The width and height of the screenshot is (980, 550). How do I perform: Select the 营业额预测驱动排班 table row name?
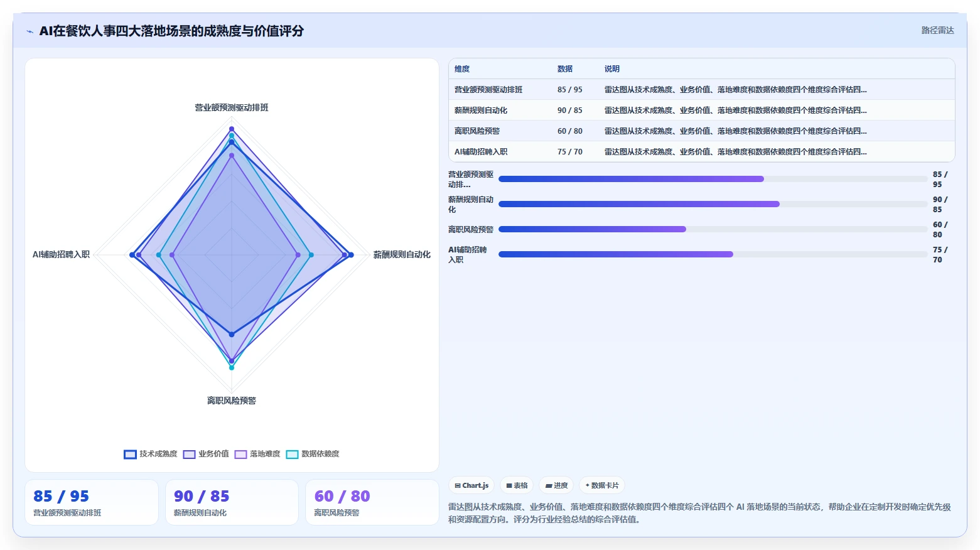click(x=488, y=90)
